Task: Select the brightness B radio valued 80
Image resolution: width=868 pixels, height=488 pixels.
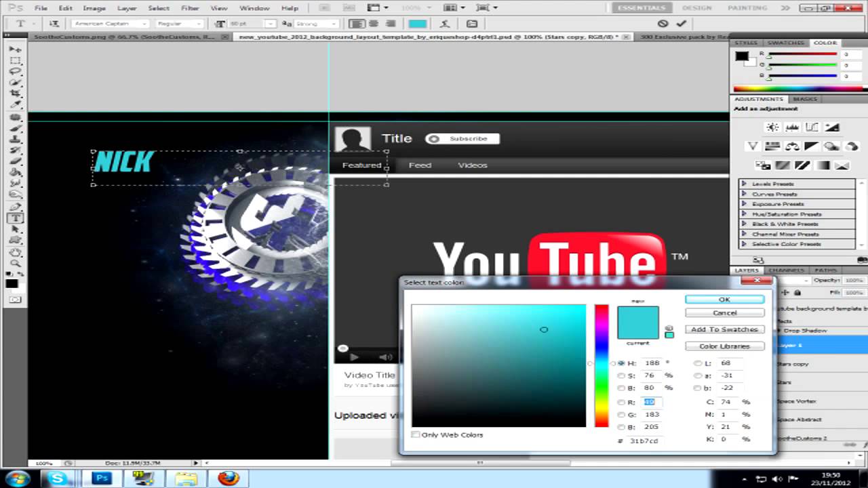Action: pos(621,388)
